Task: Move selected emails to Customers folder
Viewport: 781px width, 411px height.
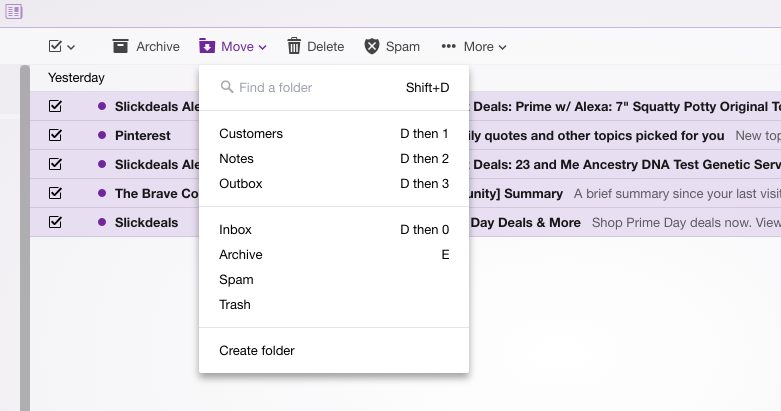Action: point(251,133)
